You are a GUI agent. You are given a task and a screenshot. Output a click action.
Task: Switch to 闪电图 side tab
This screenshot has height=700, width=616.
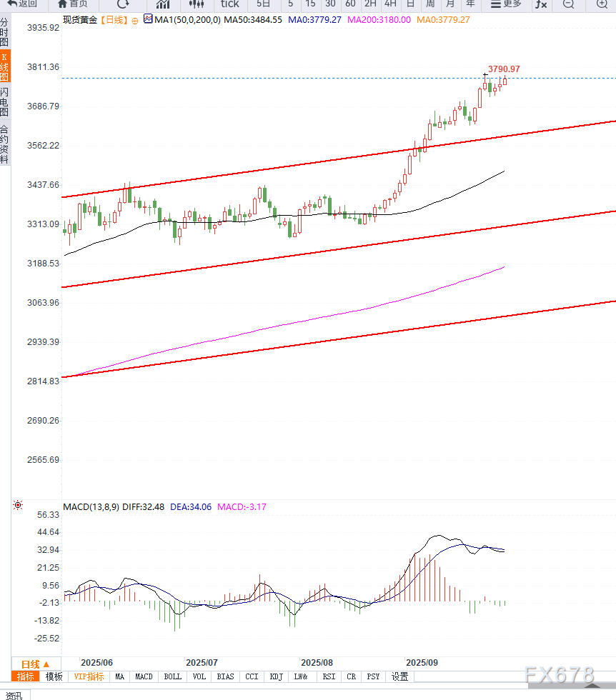click(5, 102)
